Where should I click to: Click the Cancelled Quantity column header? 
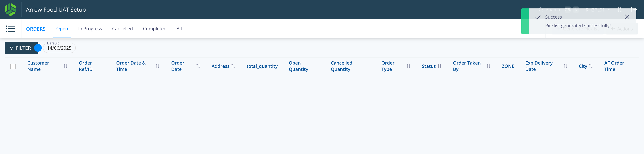pyautogui.click(x=342, y=66)
